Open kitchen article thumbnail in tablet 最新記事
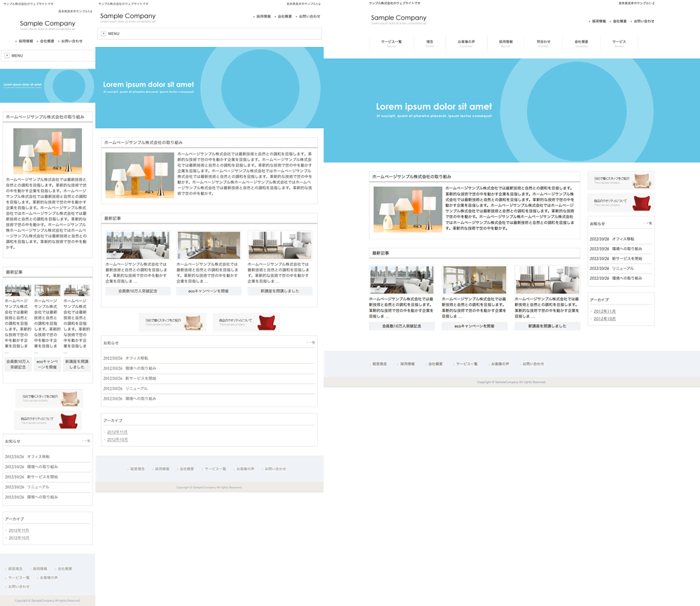Image resolution: width=700 pixels, height=606 pixels. (x=209, y=245)
